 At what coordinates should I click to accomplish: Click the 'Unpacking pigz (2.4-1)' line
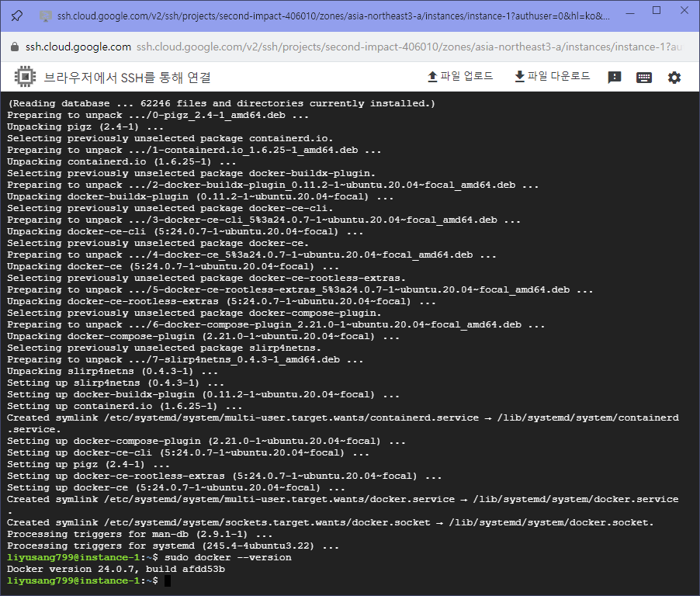pyautogui.click(x=85, y=126)
